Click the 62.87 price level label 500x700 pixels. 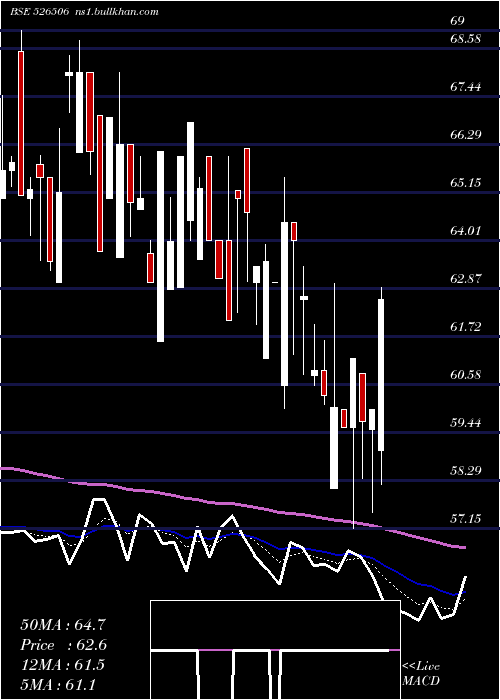pos(466,279)
